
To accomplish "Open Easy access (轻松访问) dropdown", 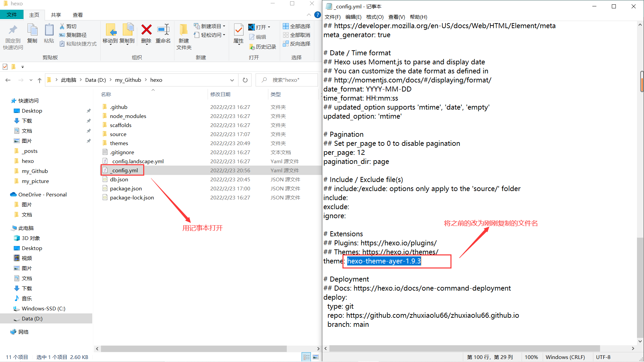I will [210, 35].
